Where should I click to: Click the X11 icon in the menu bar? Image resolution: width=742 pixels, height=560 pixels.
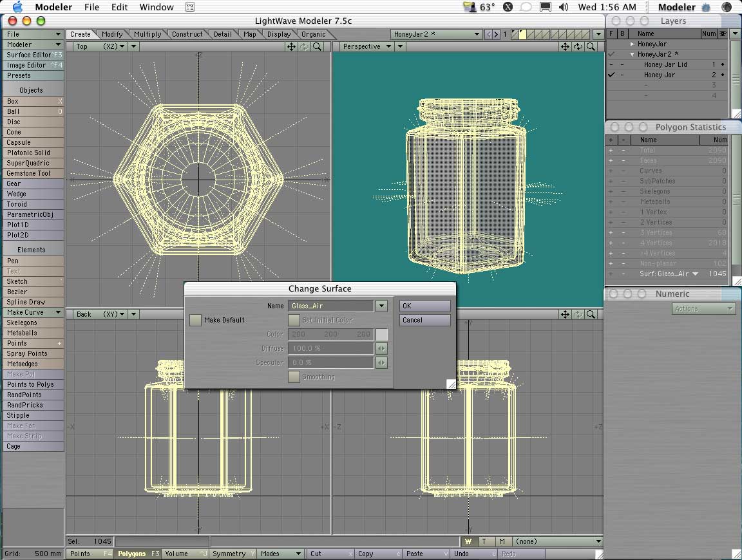(508, 7)
